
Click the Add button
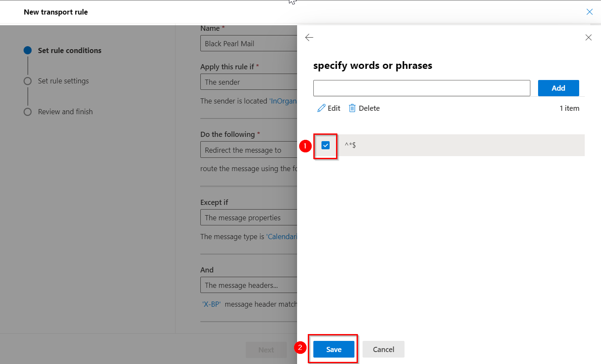coord(558,88)
